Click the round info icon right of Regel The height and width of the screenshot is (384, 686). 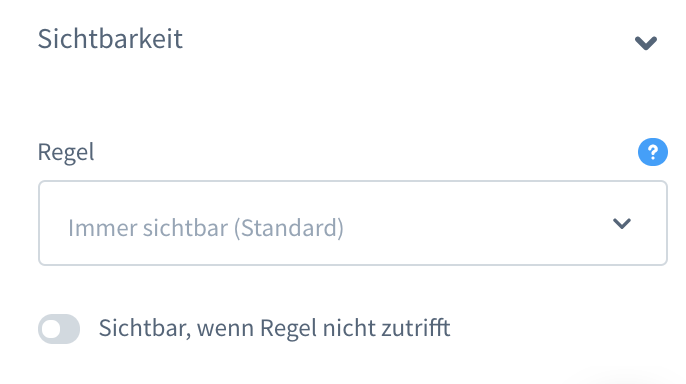652,152
